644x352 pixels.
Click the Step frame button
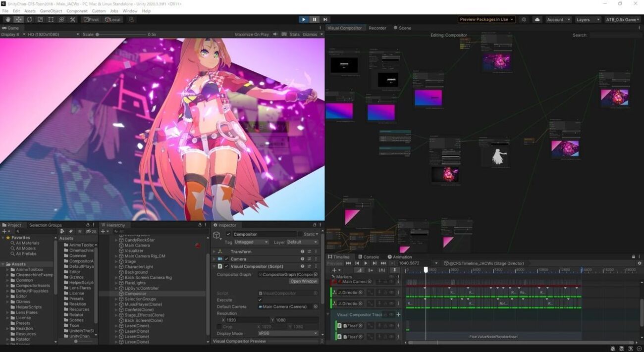pyautogui.click(x=325, y=19)
